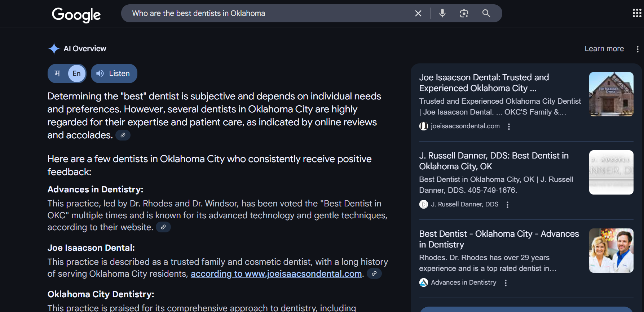
Task: Open more options for J. Russell Danner result
Action: pos(507,205)
